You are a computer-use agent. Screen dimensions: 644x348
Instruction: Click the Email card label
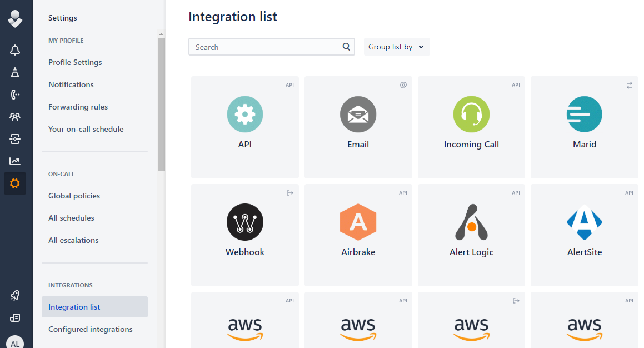pos(358,144)
